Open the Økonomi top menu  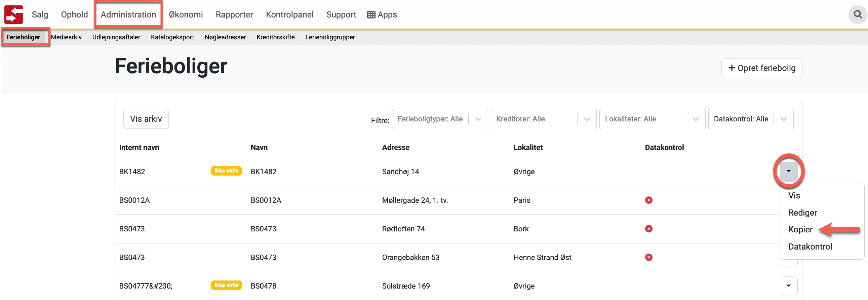(x=186, y=14)
